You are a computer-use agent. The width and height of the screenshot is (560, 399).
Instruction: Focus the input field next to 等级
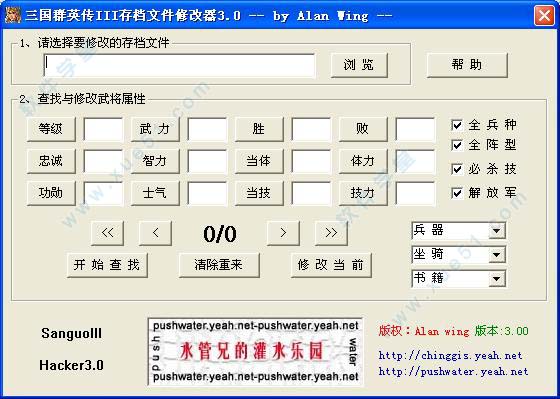(x=103, y=129)
